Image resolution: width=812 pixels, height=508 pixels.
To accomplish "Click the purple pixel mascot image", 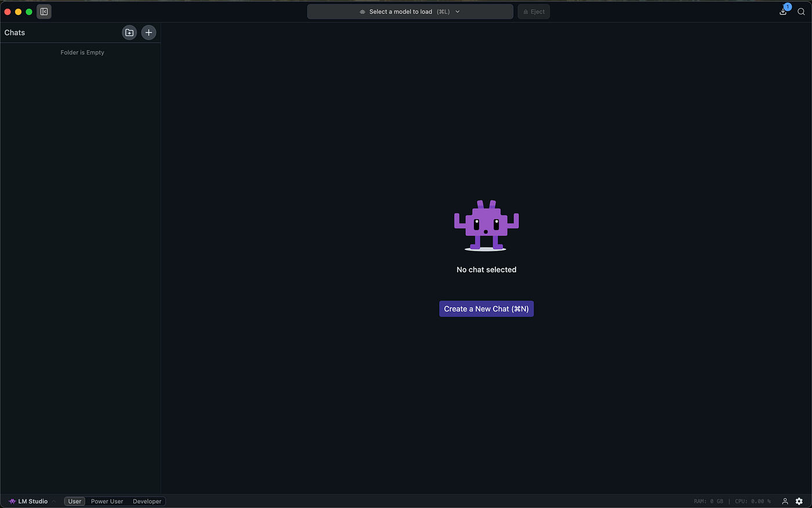I will [486, 226].
